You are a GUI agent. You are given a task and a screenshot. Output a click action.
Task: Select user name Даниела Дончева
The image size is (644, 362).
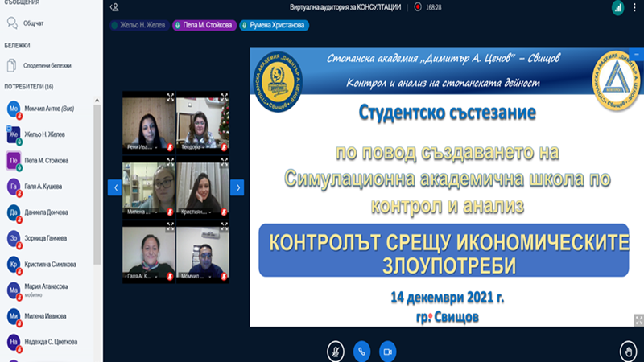coord(47,212)
